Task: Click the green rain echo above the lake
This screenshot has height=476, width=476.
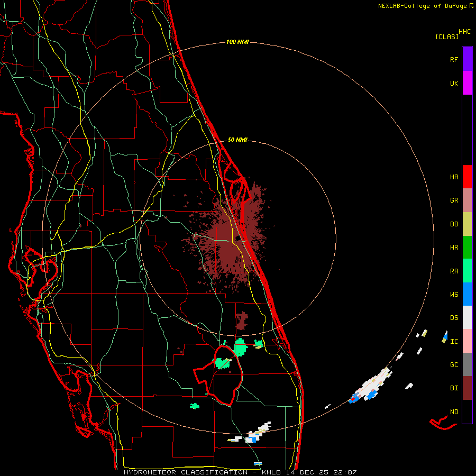Action: [241, 346]
